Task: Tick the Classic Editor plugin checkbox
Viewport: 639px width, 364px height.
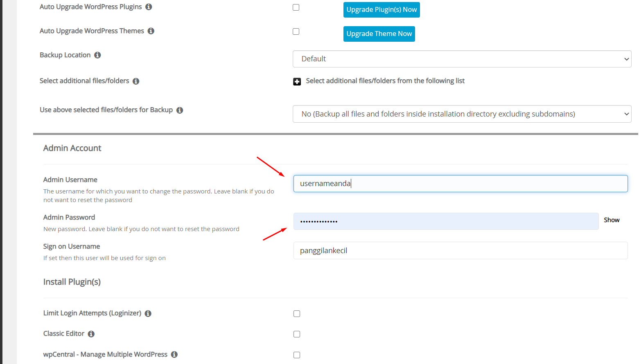Action: point(297,334)
